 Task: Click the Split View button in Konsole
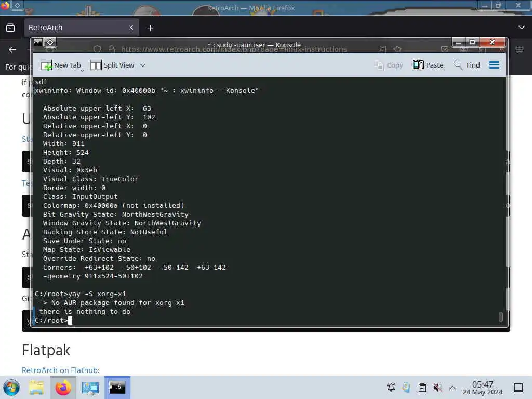coord(113,65)
